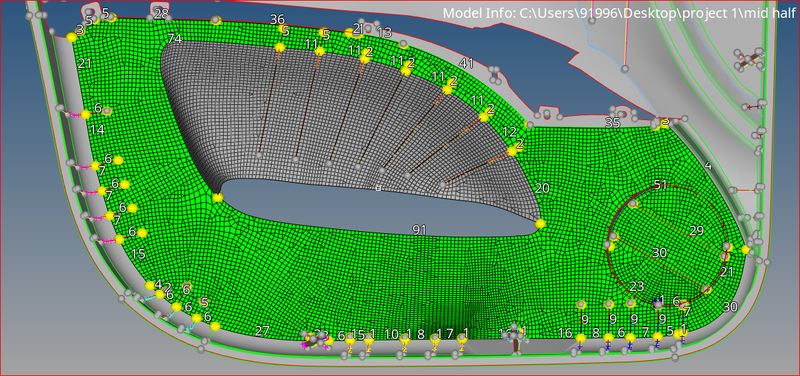Select yellow node at cutout's left tip
This screenshot has width=800, height=376.
click(218, 197)
